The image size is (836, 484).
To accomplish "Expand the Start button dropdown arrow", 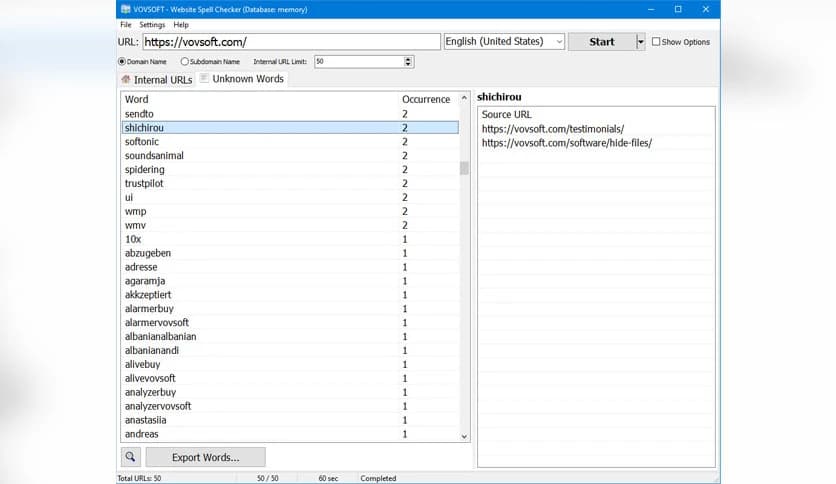I will click(640, 42).
